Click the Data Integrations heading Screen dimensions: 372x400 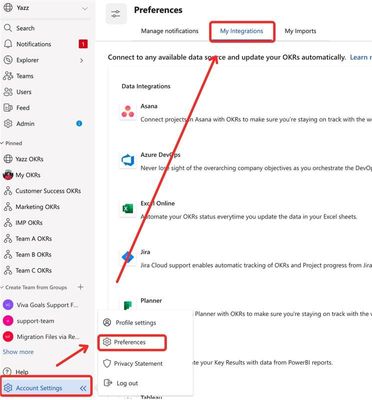click(146, 86)
